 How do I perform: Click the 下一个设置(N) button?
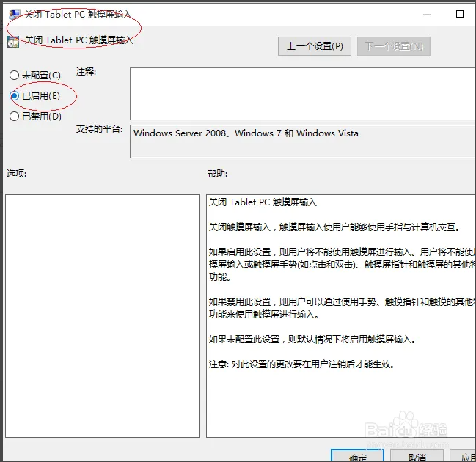pyautogui.click(x=394, y=46)
